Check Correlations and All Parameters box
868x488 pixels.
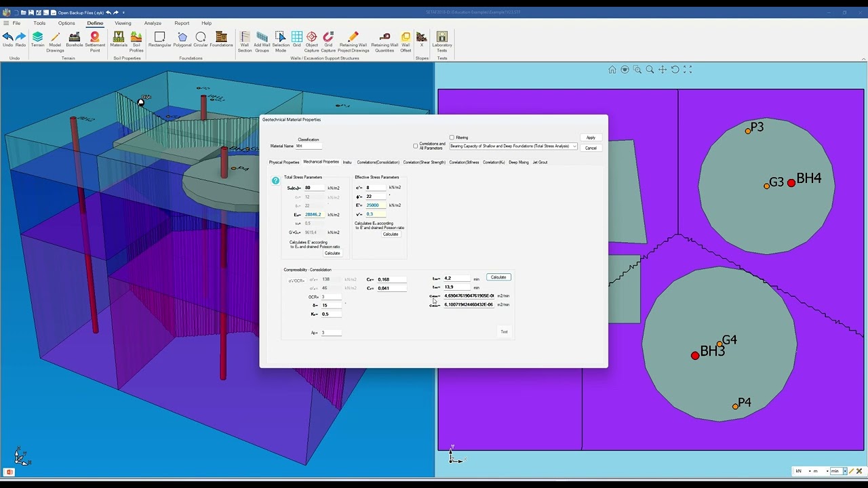tap(416, 146)
